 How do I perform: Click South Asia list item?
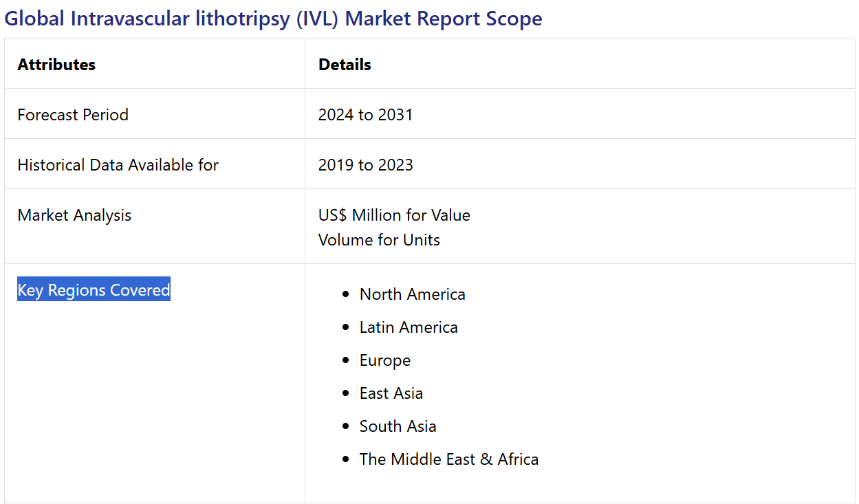[x=398, y=426]
